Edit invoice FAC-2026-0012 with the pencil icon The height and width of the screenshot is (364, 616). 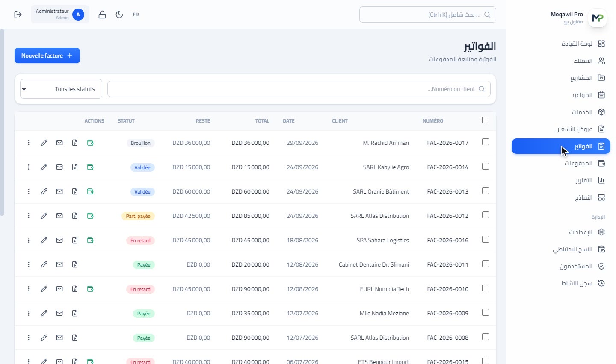[44, 216]
